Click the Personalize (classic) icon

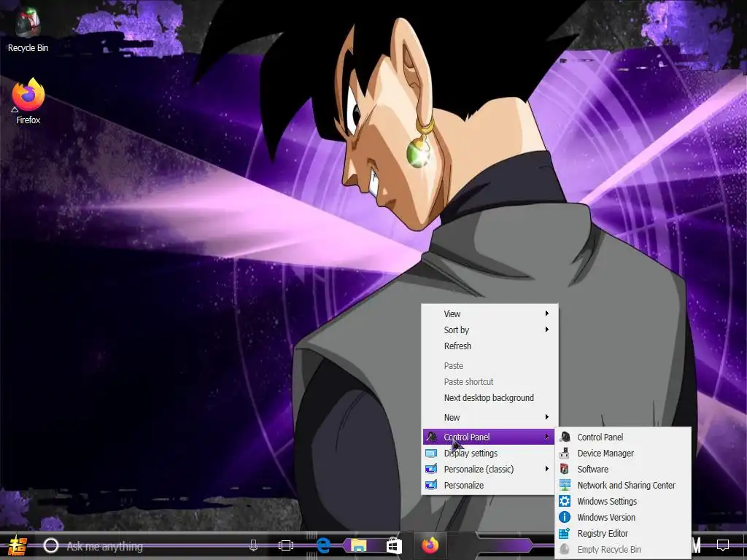[431, 469]
